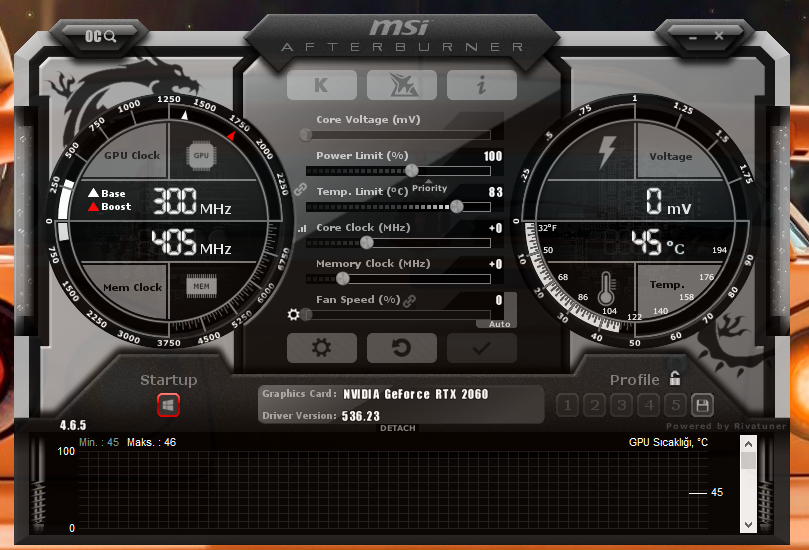Click the Core Clock +0 value

496,228
